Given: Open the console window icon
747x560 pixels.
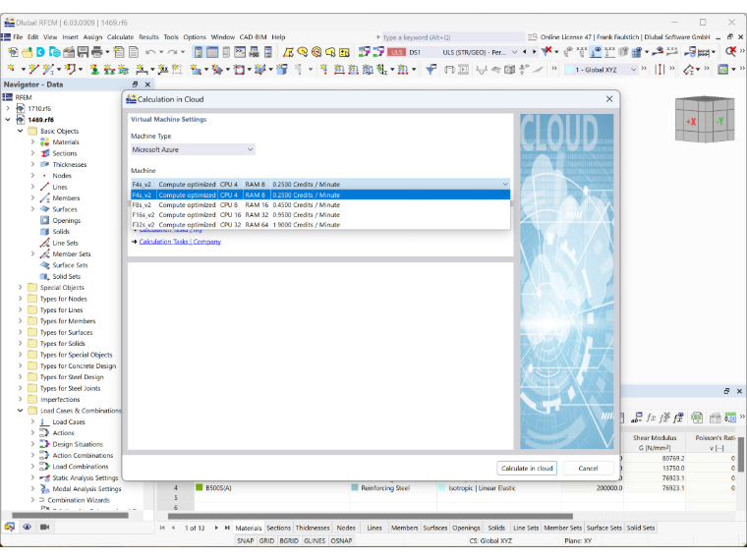Looking at the screenshot, I should pyautogui.click(x=240, y=52).
